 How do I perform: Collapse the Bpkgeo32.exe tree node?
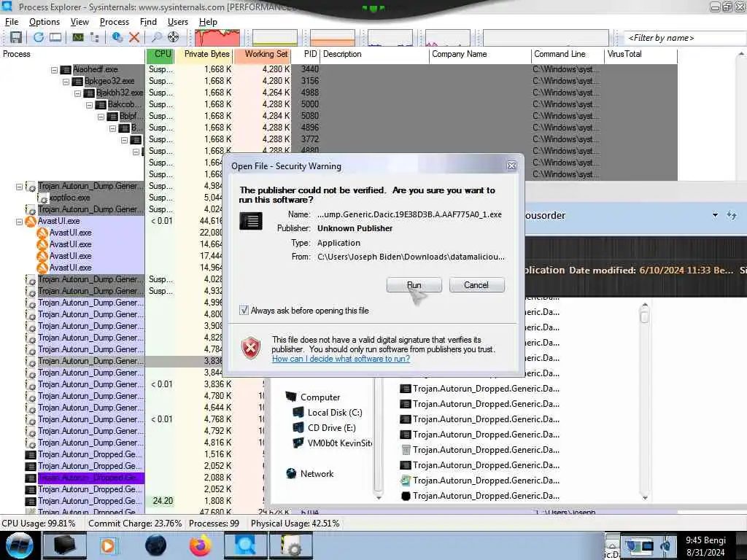pyautogui.click(x=66, y=82)
